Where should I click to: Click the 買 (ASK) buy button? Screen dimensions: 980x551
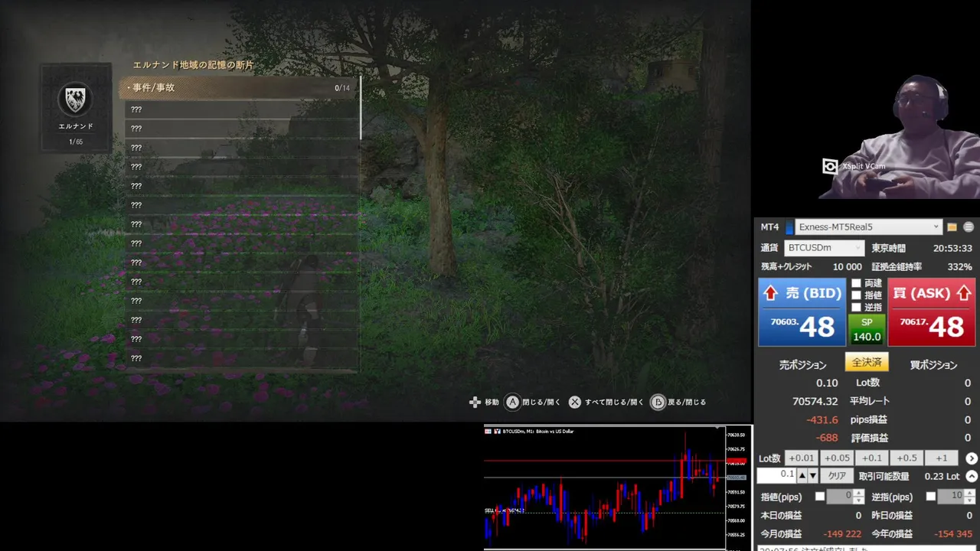(x=932, y=312)
